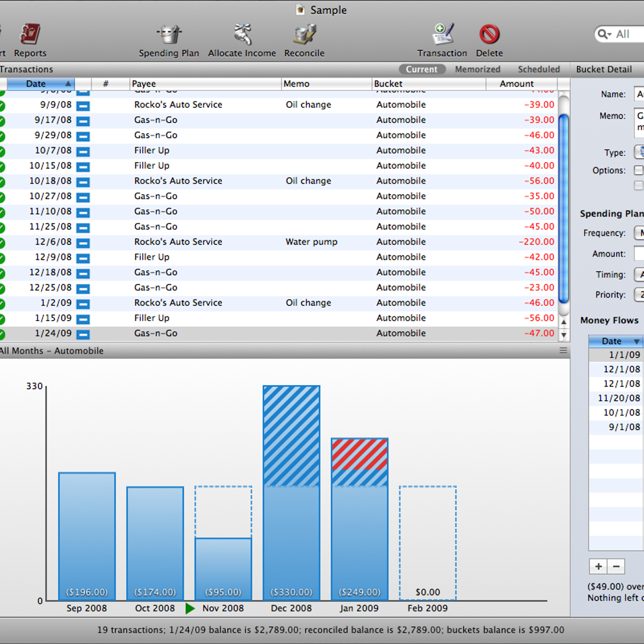Select the 9/1/08 money flow row
644x644 pixels.
coord(616,427)
